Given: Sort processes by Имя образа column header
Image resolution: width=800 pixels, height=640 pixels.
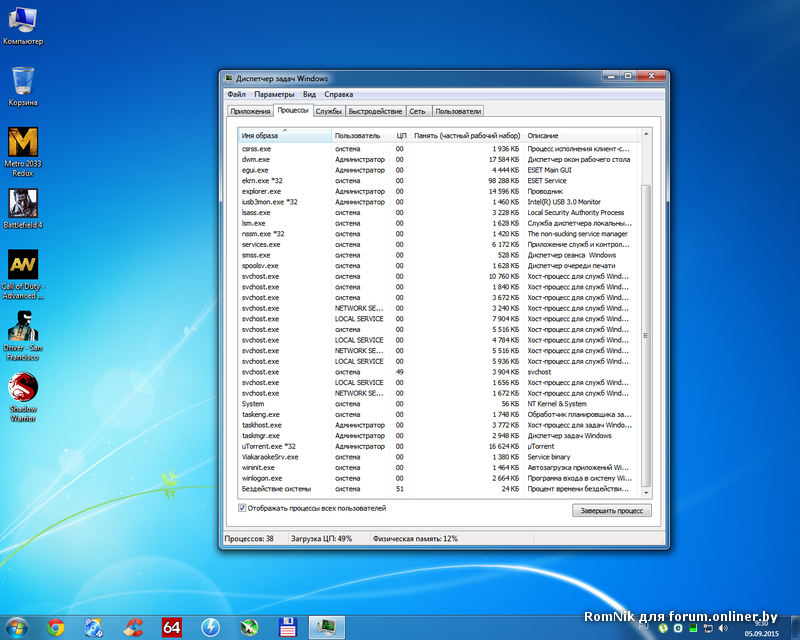Looking at the screenshot, I should [x=284, y=135].
